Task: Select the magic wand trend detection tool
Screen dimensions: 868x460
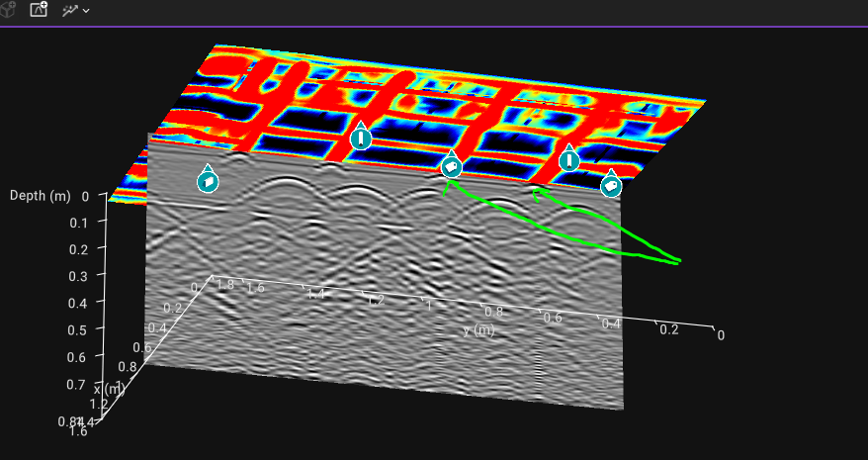Action: coord(70,10)
